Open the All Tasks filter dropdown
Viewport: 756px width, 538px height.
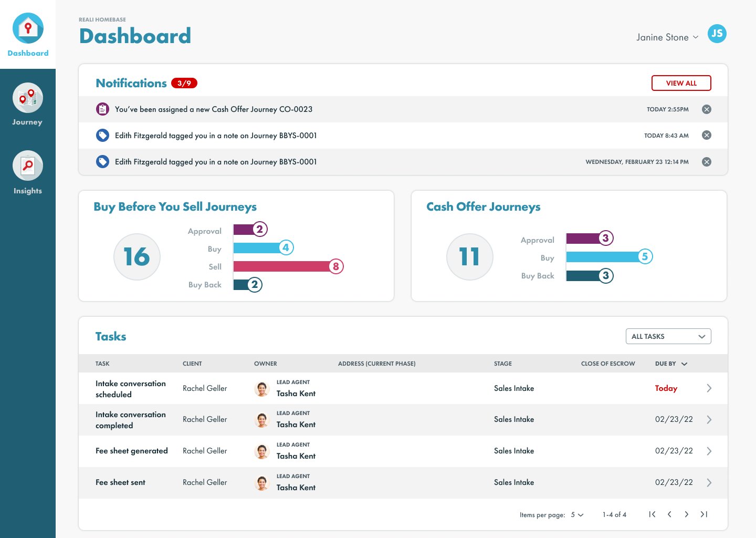(x=668, y=336)
